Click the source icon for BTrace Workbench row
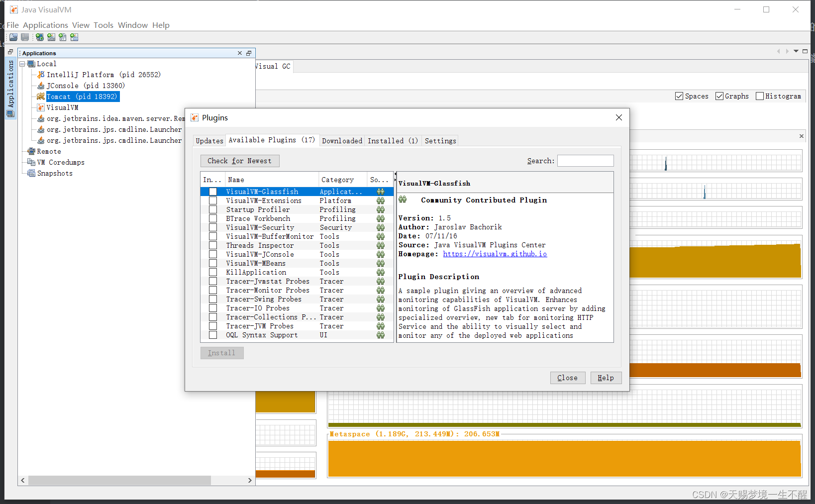Viewport: 815px width, 504px height. pos(381,218)
